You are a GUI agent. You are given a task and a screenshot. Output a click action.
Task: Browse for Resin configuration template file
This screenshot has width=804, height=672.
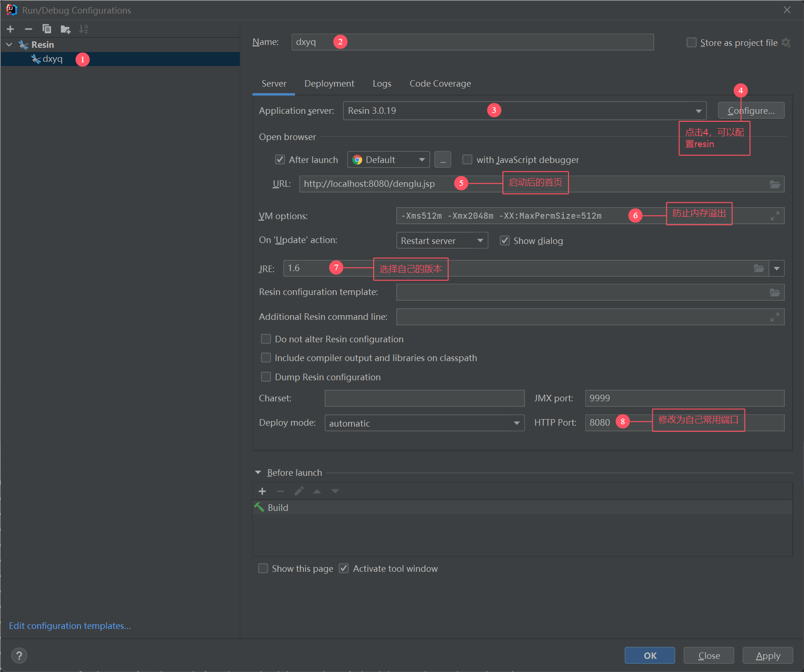point(774,293)
